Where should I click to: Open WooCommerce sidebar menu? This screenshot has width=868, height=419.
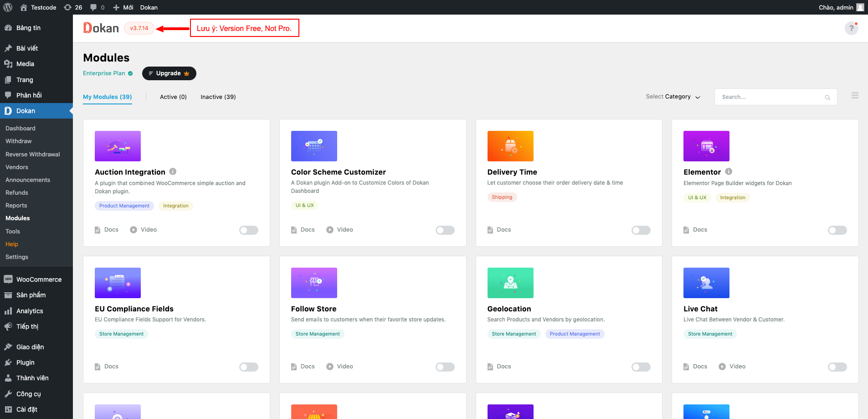pos(36,279)
